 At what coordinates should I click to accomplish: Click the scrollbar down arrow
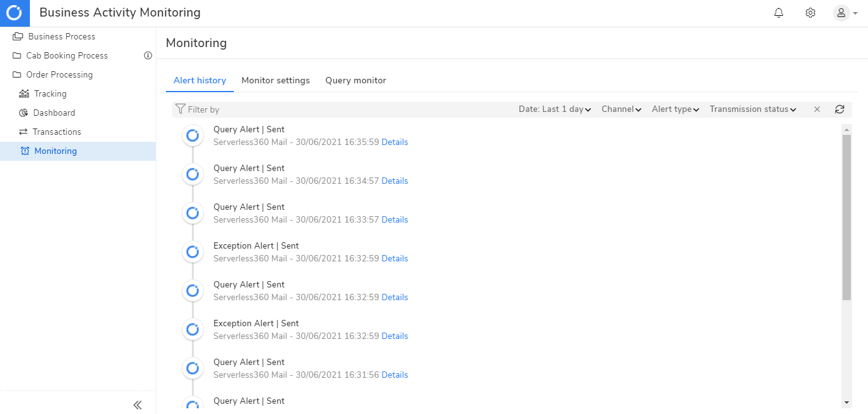coord(846,403)
